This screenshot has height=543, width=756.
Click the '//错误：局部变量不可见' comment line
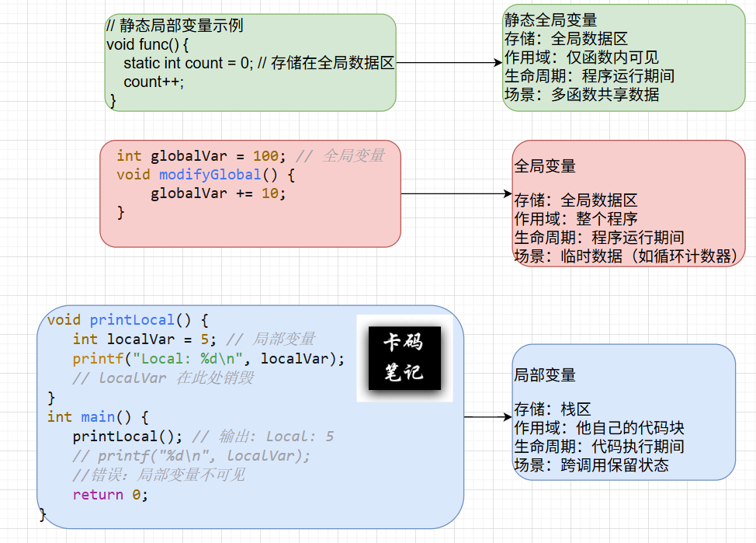(158, 475)
